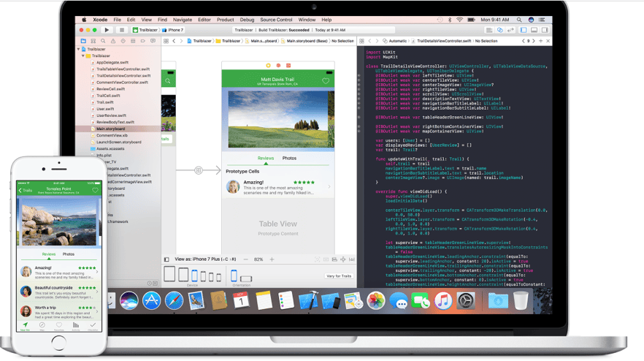This screenshot has height=361, width=644.
Task: Open the Trailblazer scheme selector
Action: (x=145, y=30)
